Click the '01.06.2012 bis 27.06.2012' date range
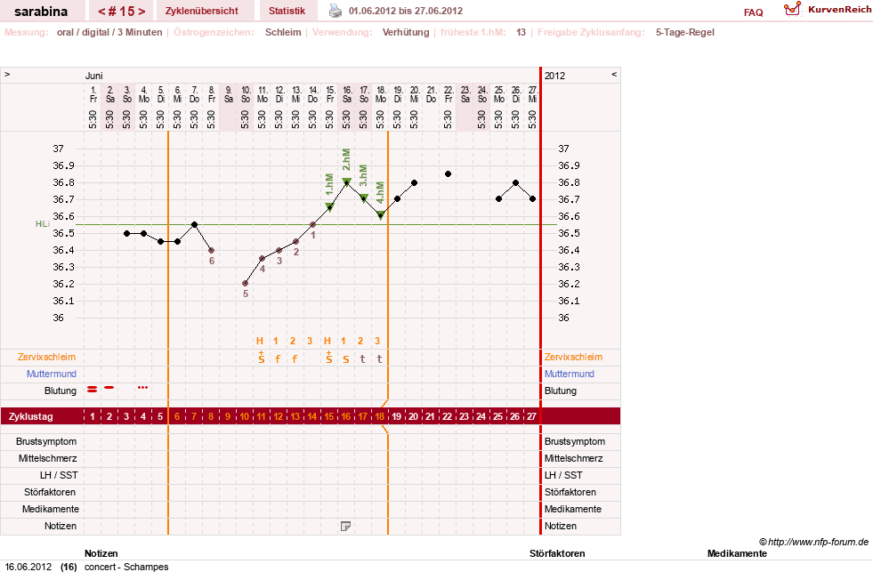873x588 pixels. [405, 11]
